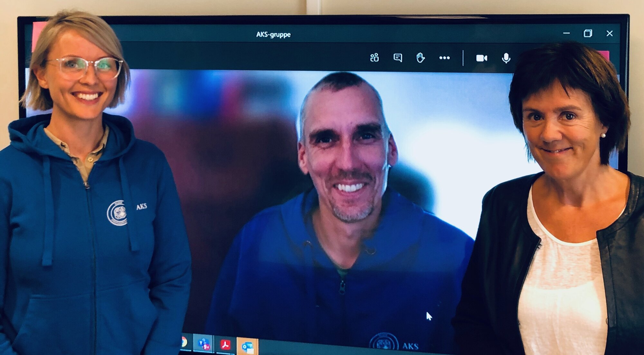Open the highlighted Outlook taskbar icon
This screenshot has width=644, height=355.
coord(247,347)
